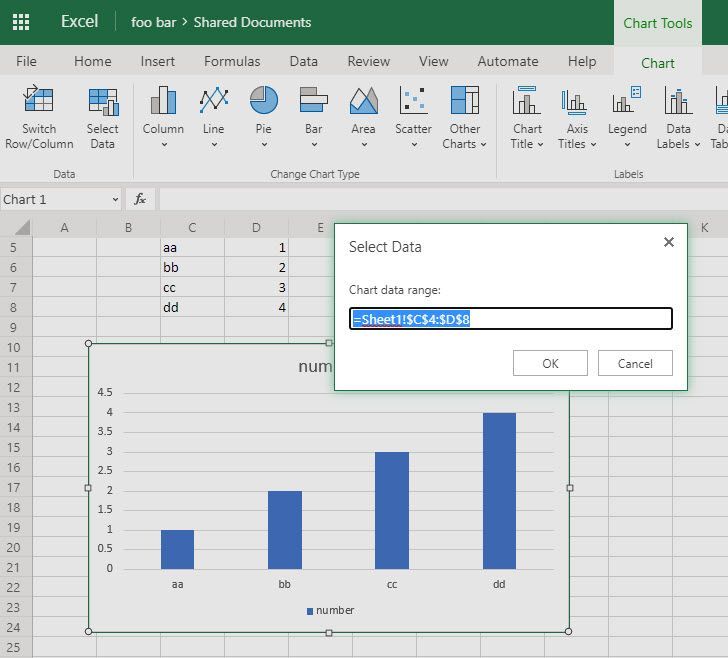
Task: Choose the Column chart type icon
Action: tap(163, 100)
